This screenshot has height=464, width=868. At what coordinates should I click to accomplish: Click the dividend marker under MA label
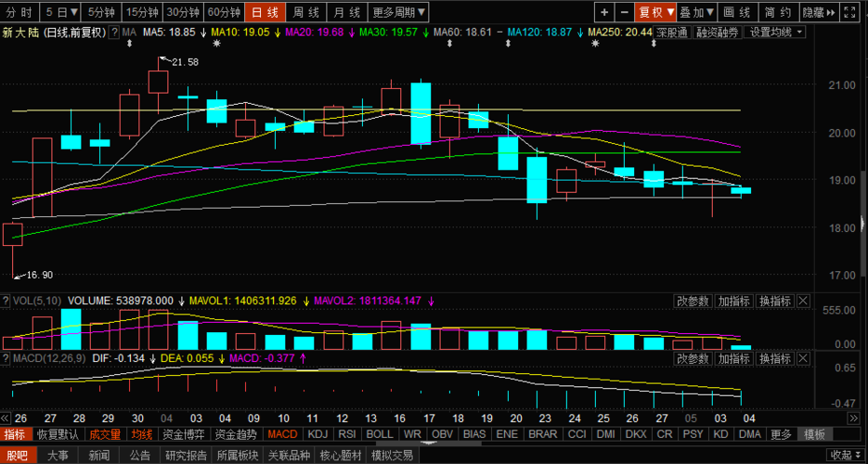[129, 43]
